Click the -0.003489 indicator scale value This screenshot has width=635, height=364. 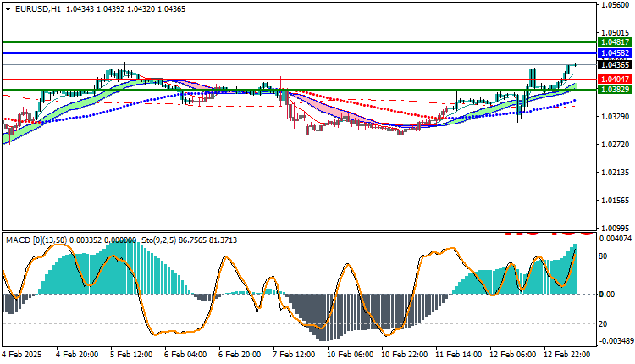[x=616, y=341]
